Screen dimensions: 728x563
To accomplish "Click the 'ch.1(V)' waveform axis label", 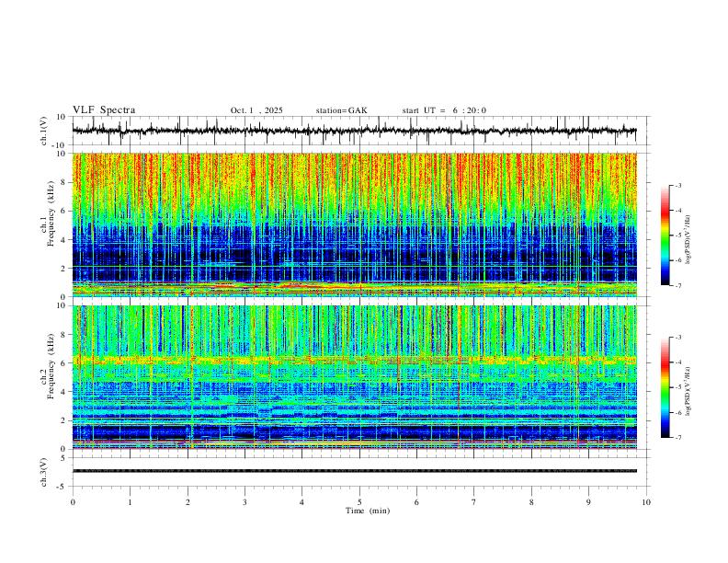I will (44, 131).
